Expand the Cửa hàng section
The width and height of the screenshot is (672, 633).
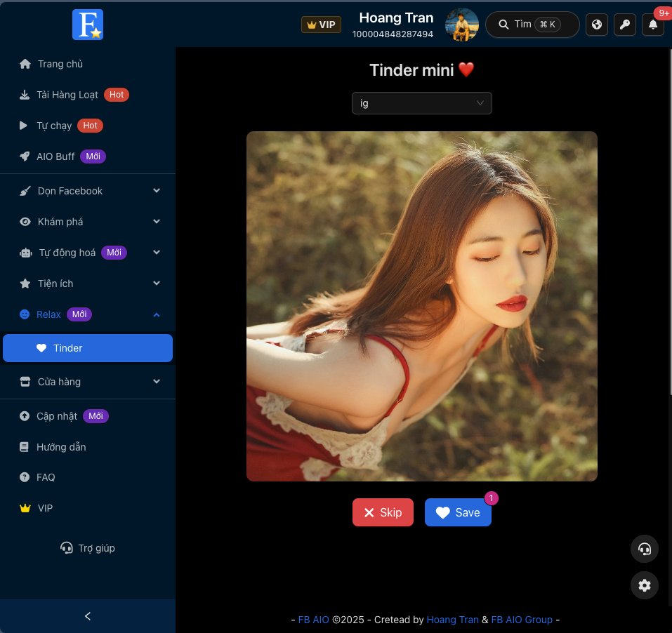88,381
